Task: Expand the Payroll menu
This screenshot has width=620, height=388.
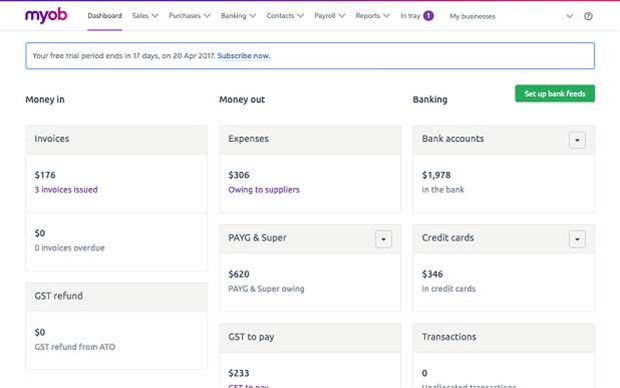Action: [329, 16]
